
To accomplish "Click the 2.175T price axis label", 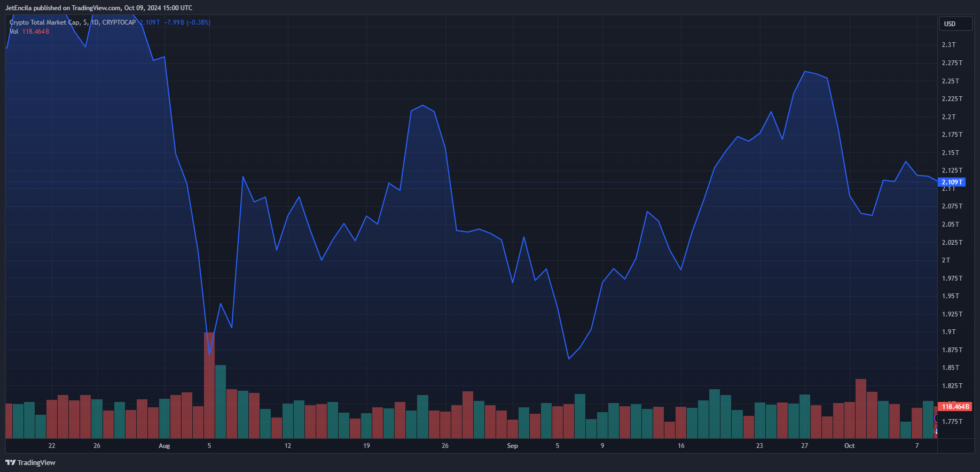I will (952, 135).
